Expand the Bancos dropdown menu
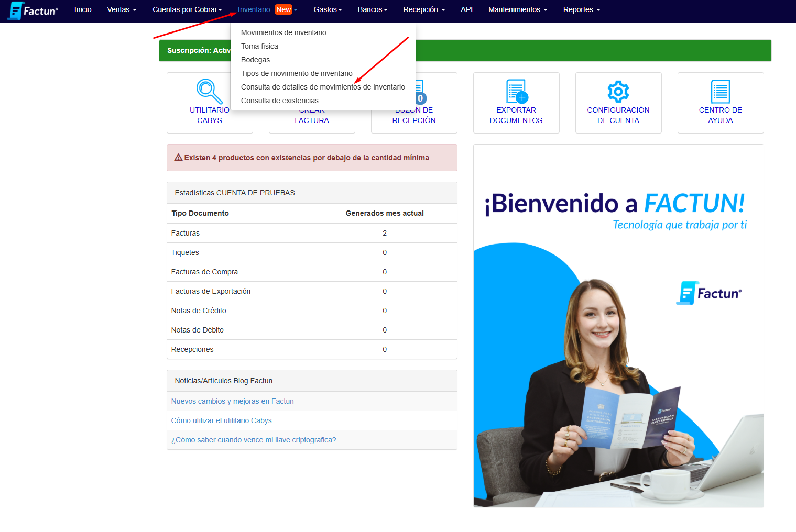This screenshot has height=532, width=796. 373,9
